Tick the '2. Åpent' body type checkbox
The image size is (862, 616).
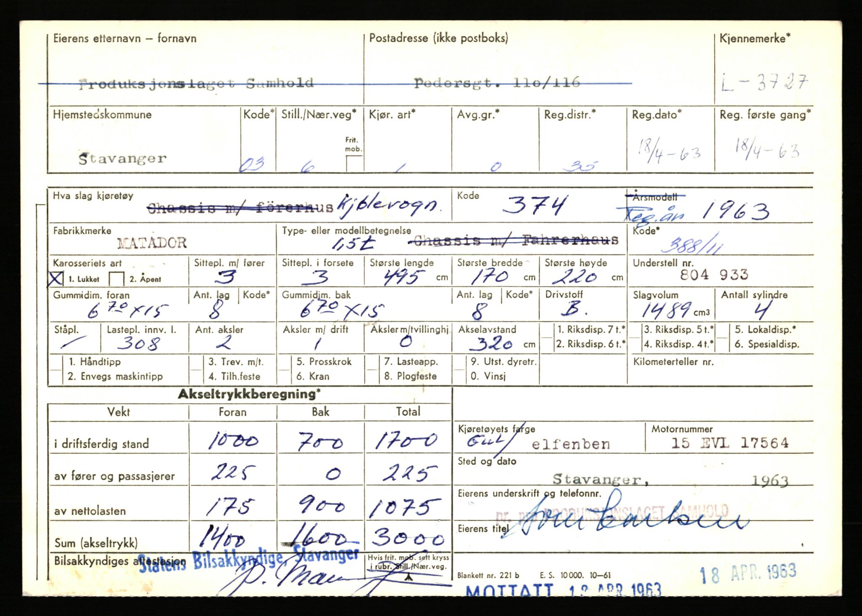tap(116, 279)
